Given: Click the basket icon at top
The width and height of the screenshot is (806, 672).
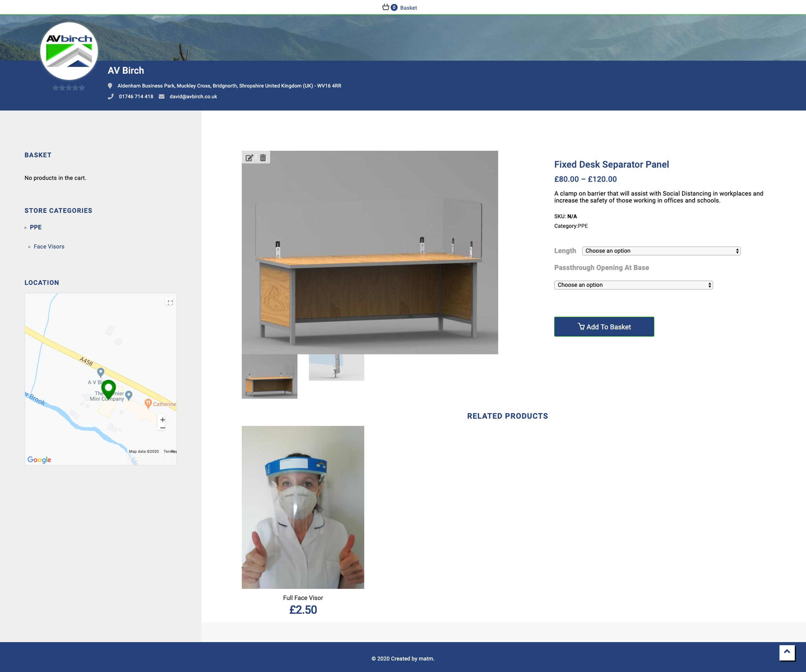Looking at the screenshot, I should [386, 7].
